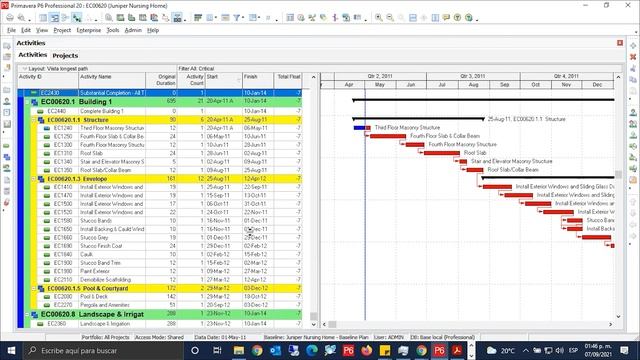This screenshot has height=360, width=640.
Task: Open the dropdown arrow beside Group and Sort
Action: tap(260, 18)
